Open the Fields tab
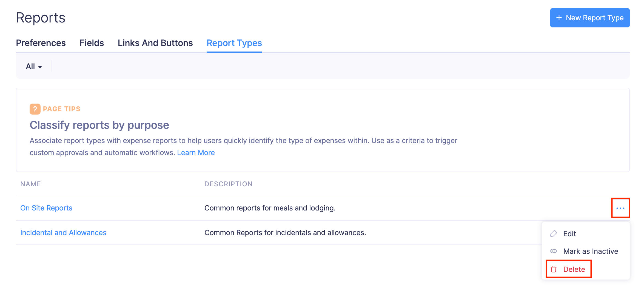The width and height of the screenshot is (644, 302). point(92,43)
